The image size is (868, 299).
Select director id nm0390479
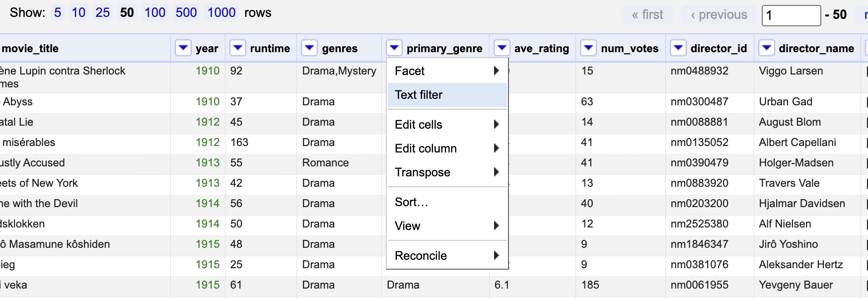click(699, 163)
